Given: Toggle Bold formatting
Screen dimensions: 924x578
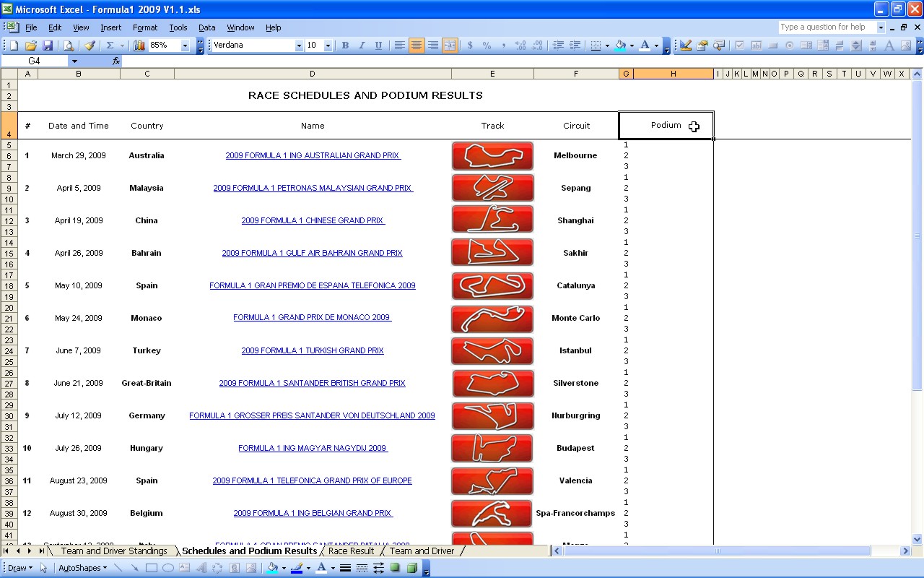Looking at the screenshot, I should pos(345,45).
